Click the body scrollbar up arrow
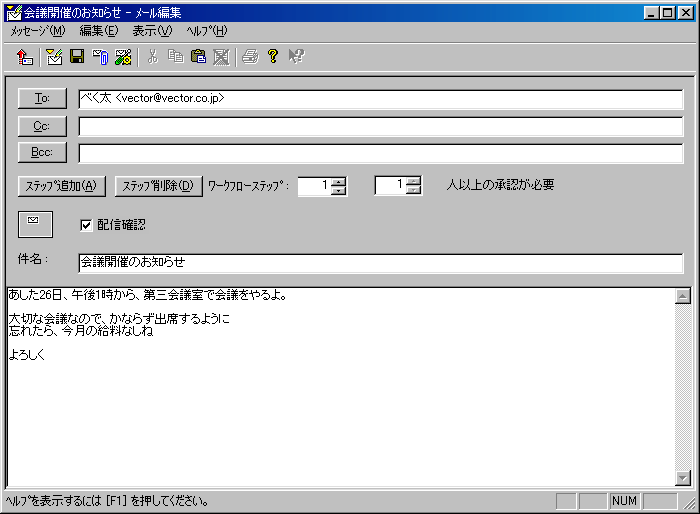This screenshot has width=700, height=514. [x=683, y=296]
